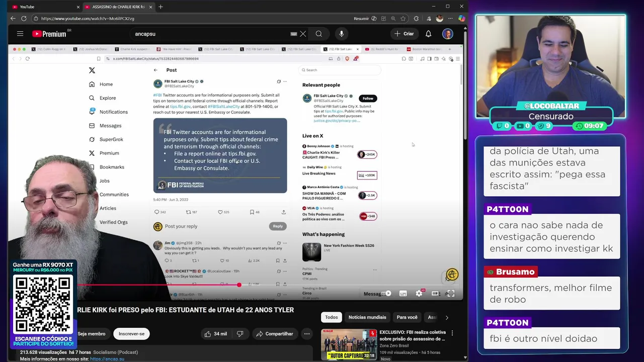This screenshot has width=644, height=362.
Task: Enter fullscreen in the video player
Action: pos(451,293)
